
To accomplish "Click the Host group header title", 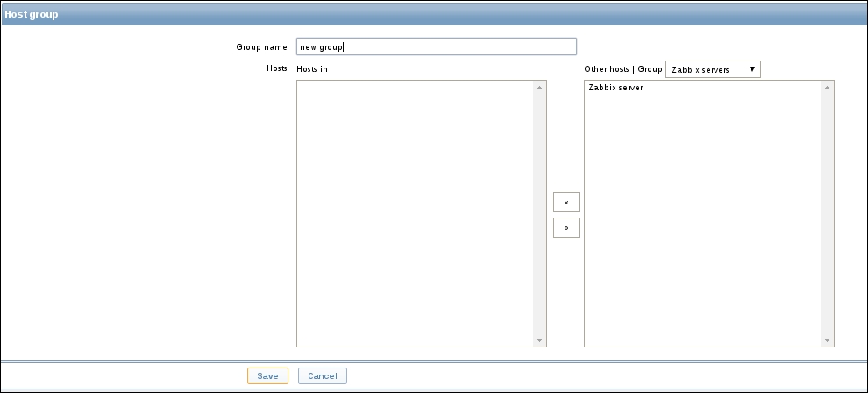I will tap(32, 15).
